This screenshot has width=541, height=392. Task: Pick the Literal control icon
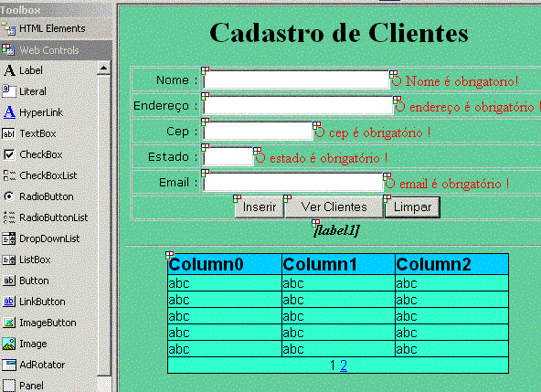point(9,91)
